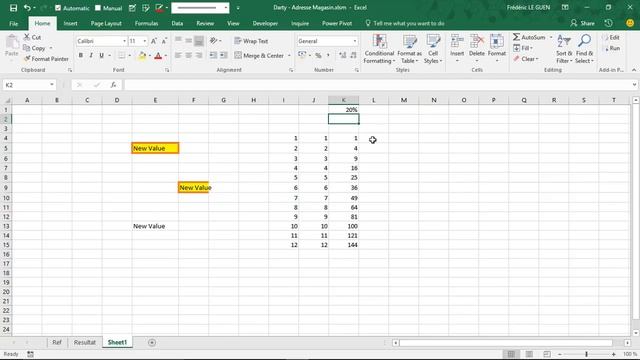Open the Ref sheet tab
The height and width of the screenshot is (360, 640).
coord(57,342)
